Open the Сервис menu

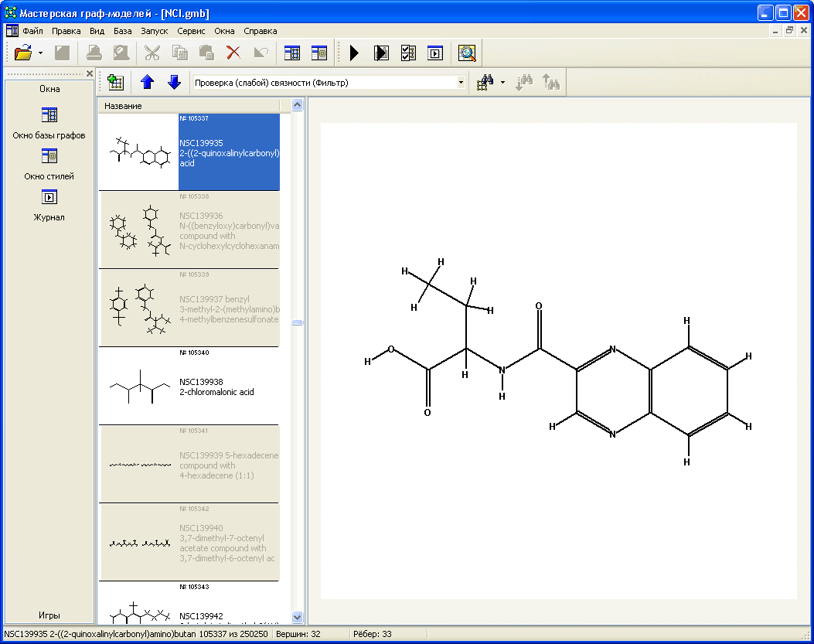tap(191, 31)
